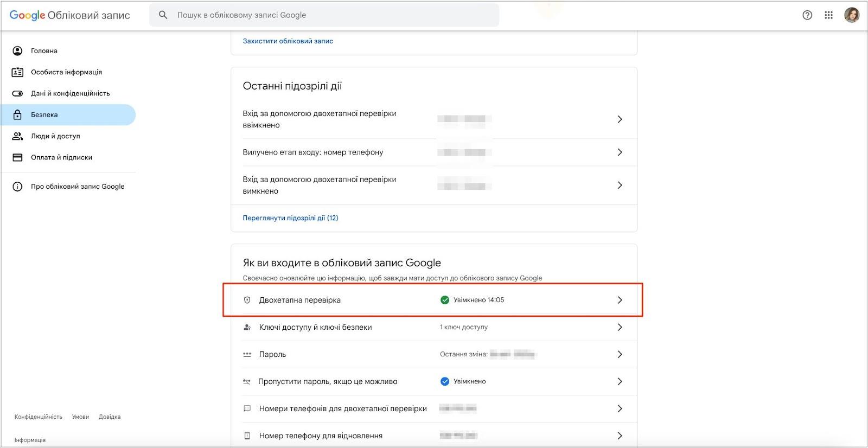Click the passkey icon beside Ключі доступу
Image resolution: width=868 pixels, height=448 pixels.
point(247,327)
